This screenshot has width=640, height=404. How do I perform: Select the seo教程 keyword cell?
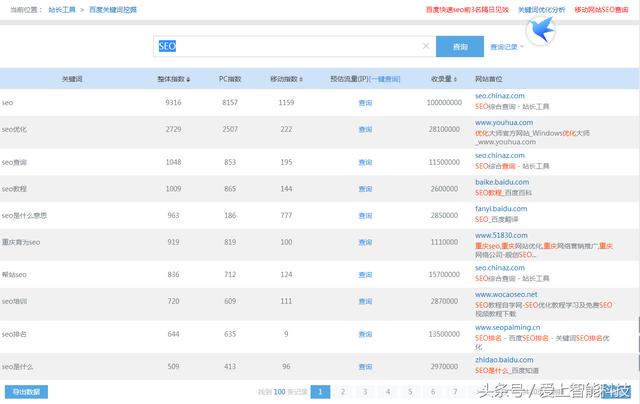(x=14, y=189)
